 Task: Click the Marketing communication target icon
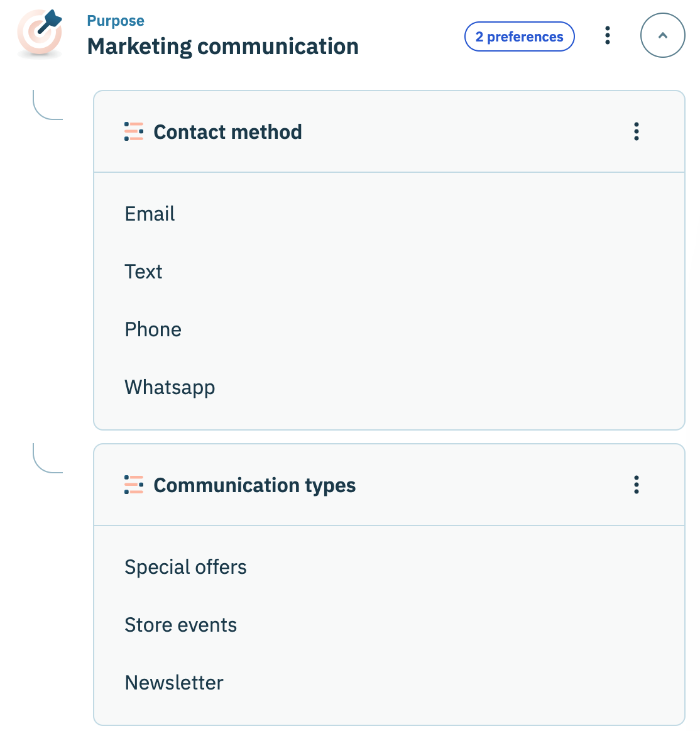point(40,34)
